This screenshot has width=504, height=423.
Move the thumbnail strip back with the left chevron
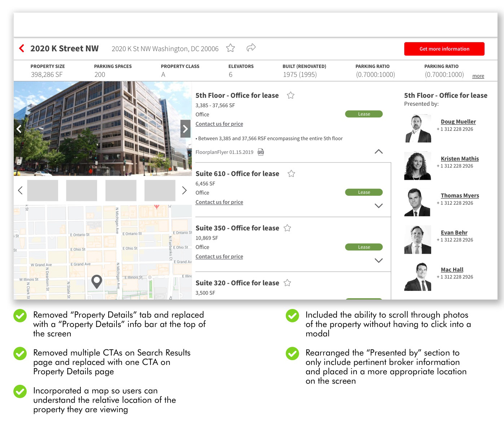(x=20, y=190)
